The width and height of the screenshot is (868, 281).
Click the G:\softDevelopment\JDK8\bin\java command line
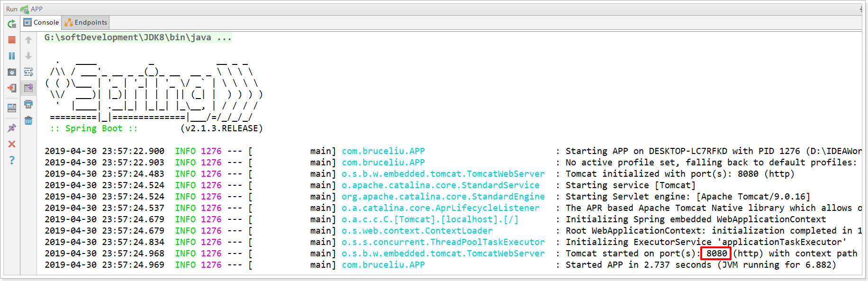coord(138,37)
